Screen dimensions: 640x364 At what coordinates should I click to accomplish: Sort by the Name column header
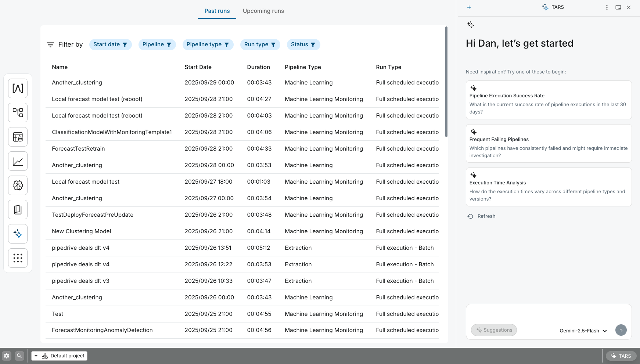coord(60,67)
